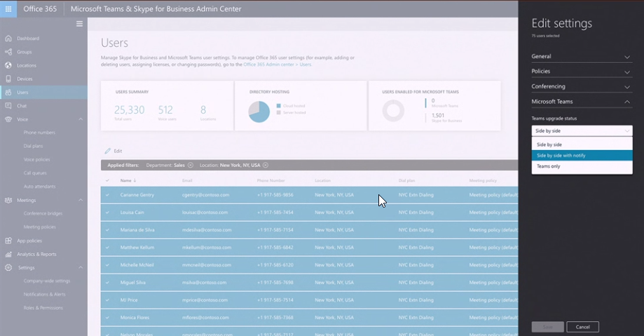The width and height of the screenshot is (644, 336).
Task: Click the Chat icon in sidebar
Action: point(8,106)
